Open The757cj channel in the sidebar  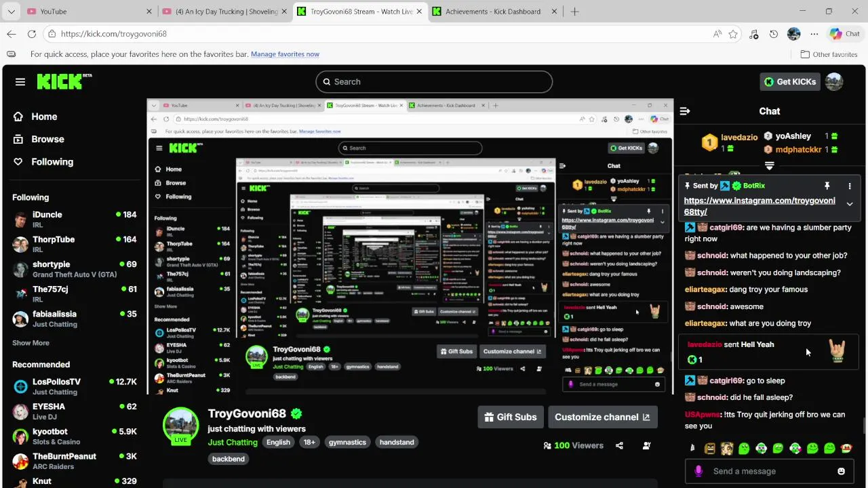click(75, 294)
